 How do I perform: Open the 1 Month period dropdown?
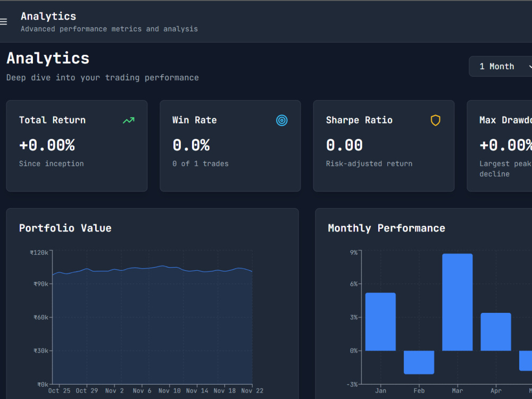501,66
